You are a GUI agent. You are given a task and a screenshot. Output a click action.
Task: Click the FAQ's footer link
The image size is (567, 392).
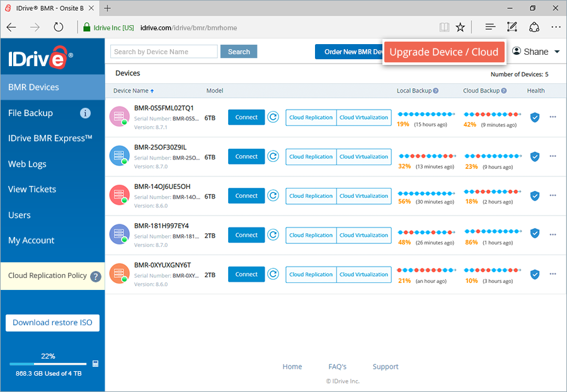coord(338,367)
